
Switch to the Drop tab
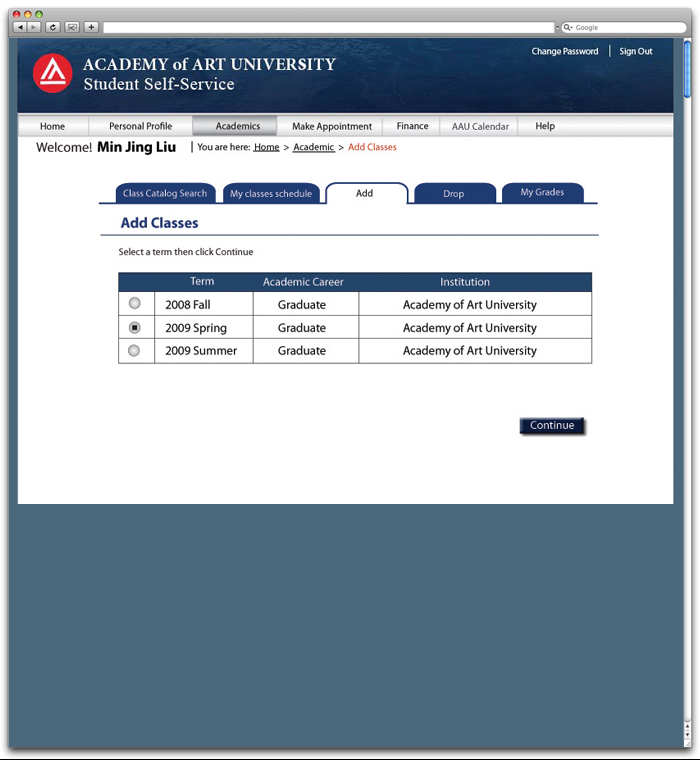point(455,193)
